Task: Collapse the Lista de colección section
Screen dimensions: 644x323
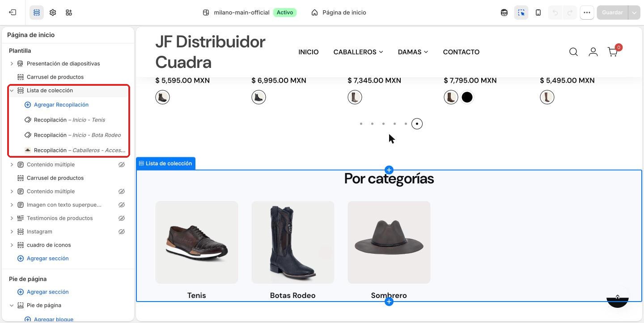Action: 12,90
